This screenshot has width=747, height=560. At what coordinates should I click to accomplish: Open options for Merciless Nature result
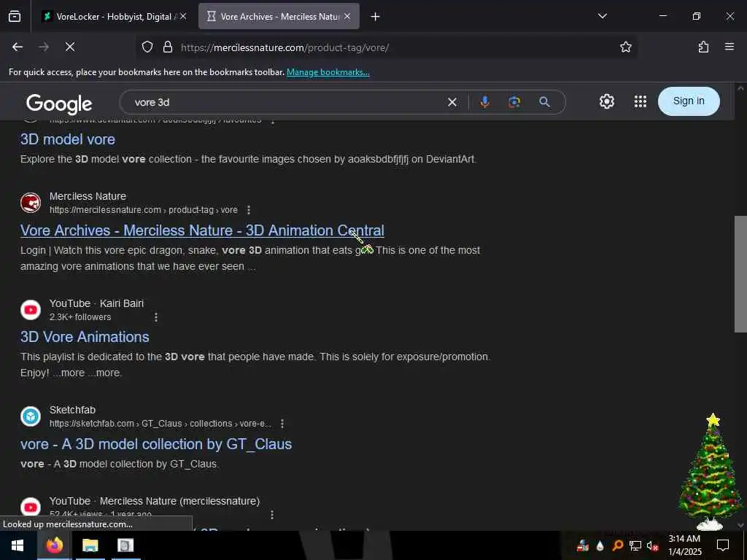click(248, 210)
